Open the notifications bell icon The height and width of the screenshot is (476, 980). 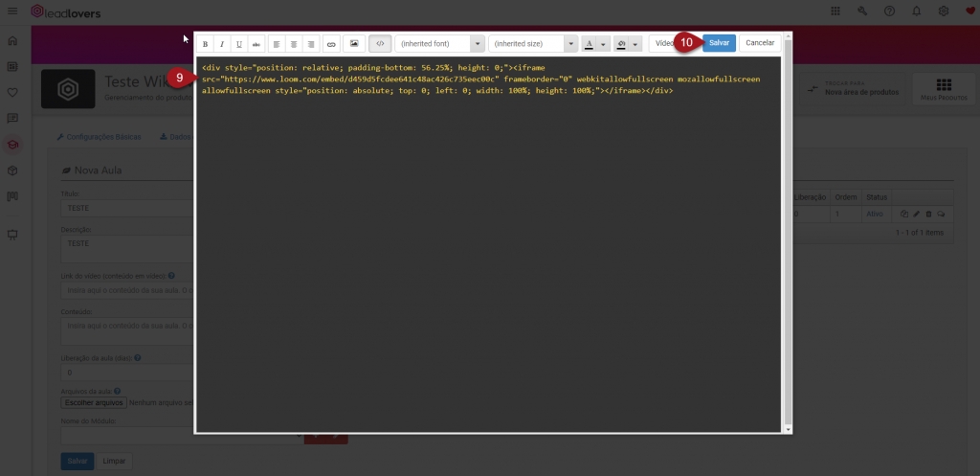pyautogui.click(x=917, y=11)
